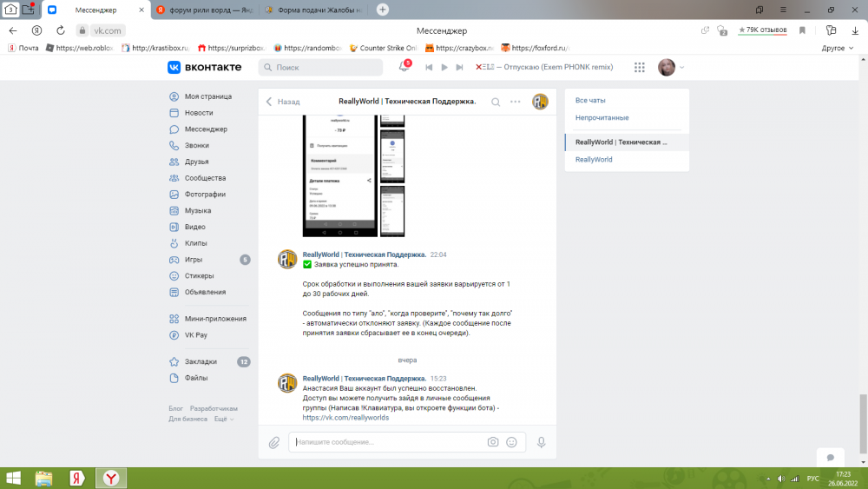Open the Почта bookmark
The height and width of the screenshot is (489, 868).
[x=23, y=48]
